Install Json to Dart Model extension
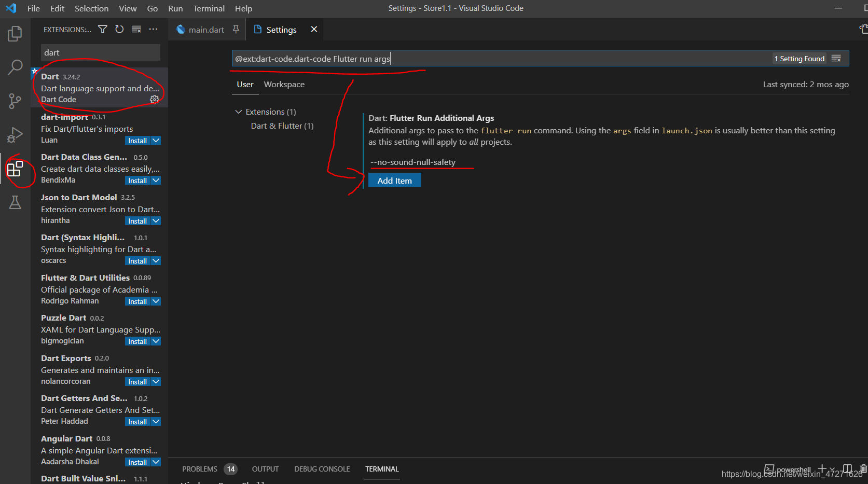This screenshot has width=868, height=484. tap(137, 221)
